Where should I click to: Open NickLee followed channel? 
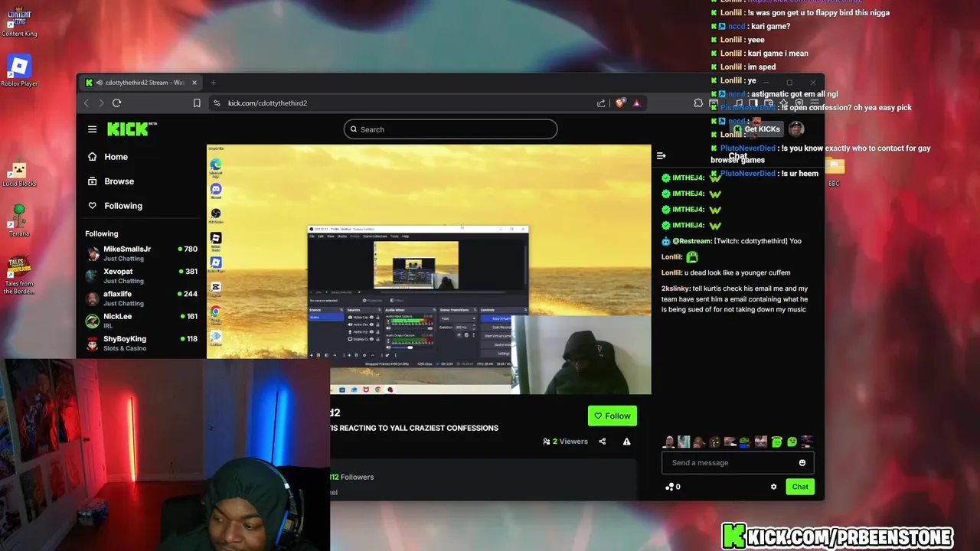pos(142,321)
